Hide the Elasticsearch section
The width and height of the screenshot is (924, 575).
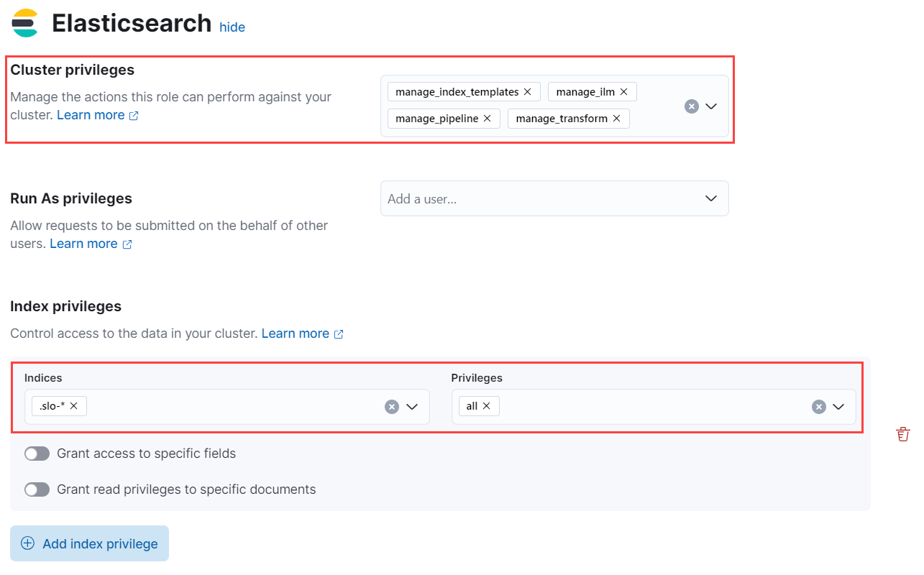pyautogui.click(x=232, y=27)
